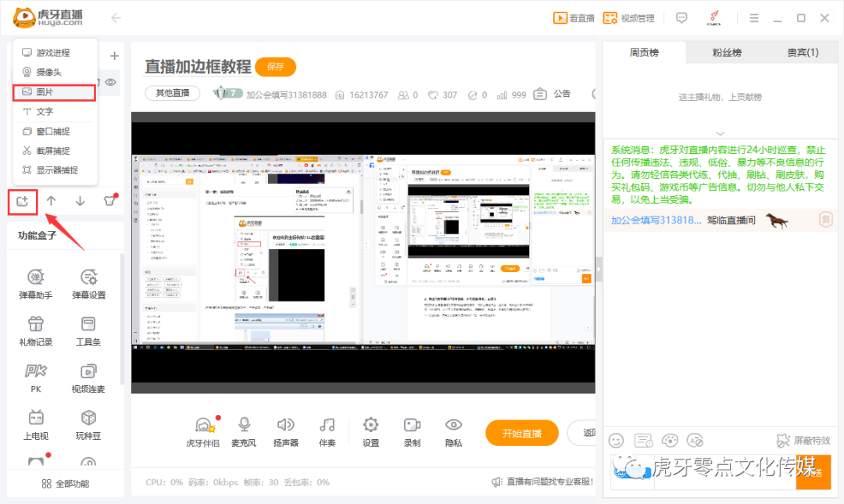Toggle source visibility eye icon

110,82
